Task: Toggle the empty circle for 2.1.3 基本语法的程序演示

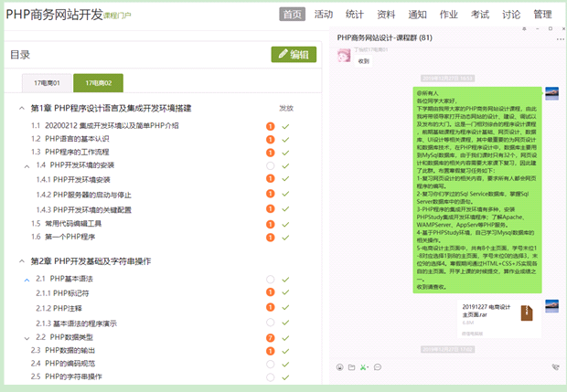Action: pyautogui.click(x=270, y=322)
